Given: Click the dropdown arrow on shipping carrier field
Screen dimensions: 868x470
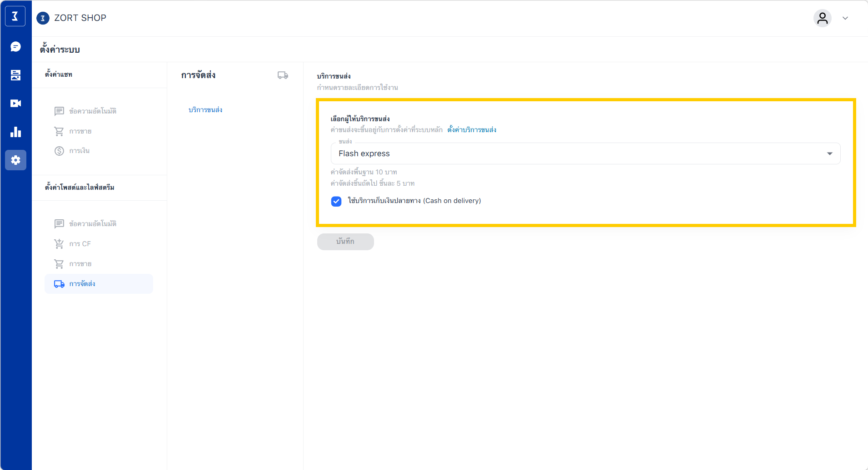Looking at the screenshot, I should (829, 153).
